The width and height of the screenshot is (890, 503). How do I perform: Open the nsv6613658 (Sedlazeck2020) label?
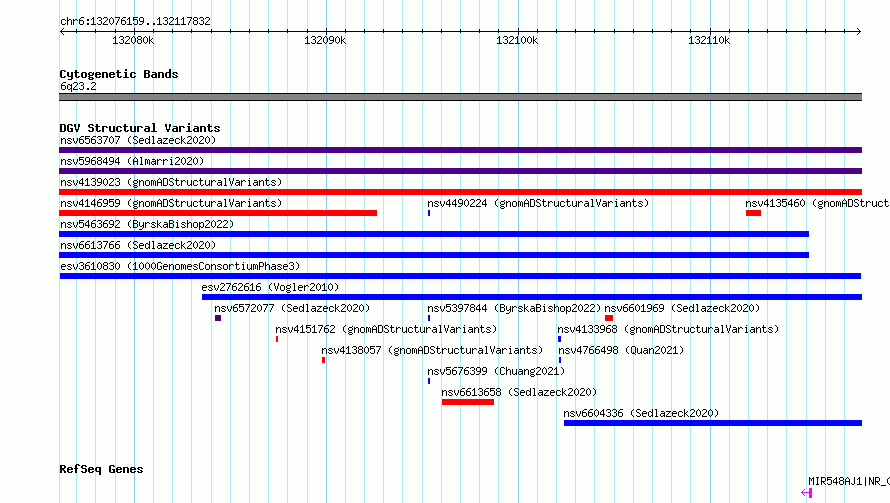tap(519, 392)
